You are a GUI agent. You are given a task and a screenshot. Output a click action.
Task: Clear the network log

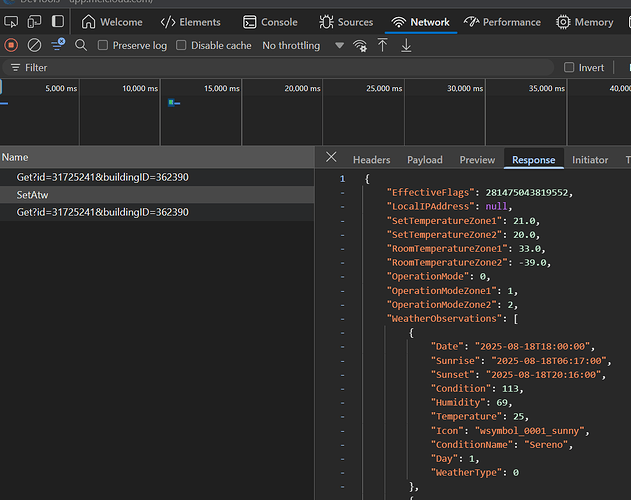(x=34, y=45)
